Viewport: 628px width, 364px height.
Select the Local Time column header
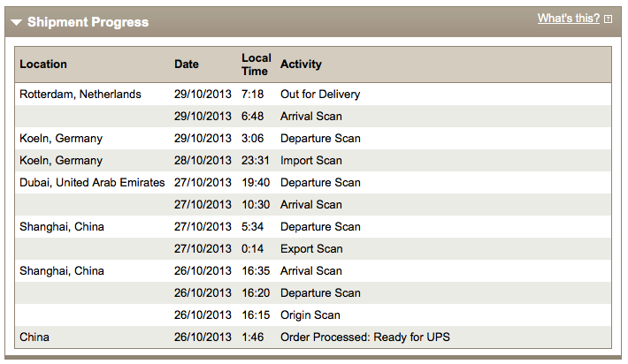(x=257, y=64)
